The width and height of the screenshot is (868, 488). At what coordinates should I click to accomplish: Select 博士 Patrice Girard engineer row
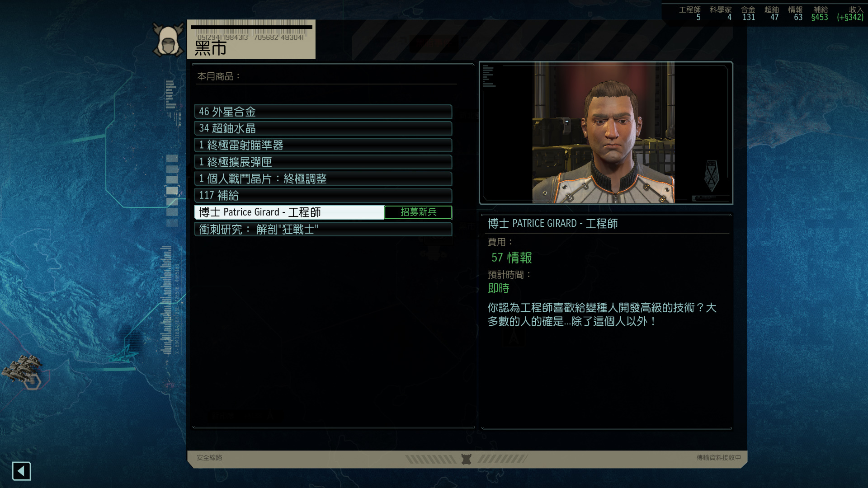coord(289,212)
